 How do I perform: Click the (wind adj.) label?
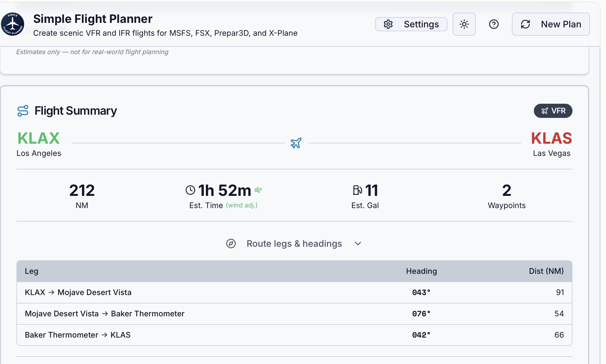coord(242,206)
